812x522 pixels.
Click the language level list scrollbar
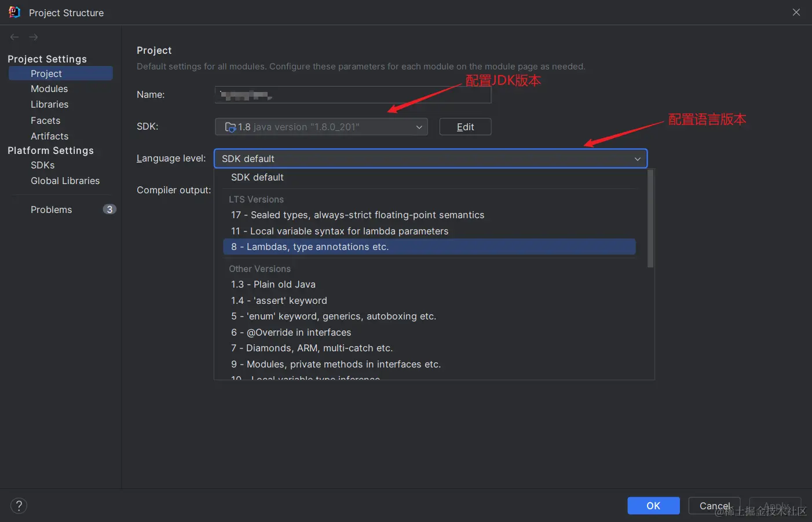pyautogui.click(x=650, y=218)
